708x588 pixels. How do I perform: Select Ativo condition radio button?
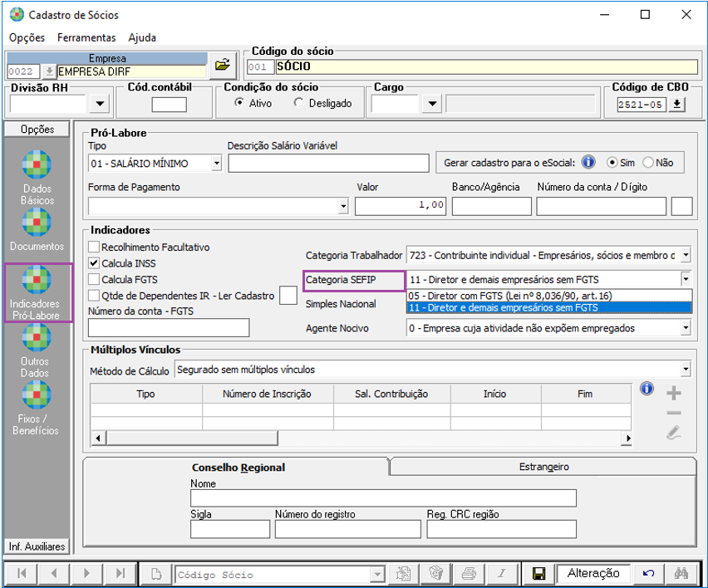coord(238,102)
